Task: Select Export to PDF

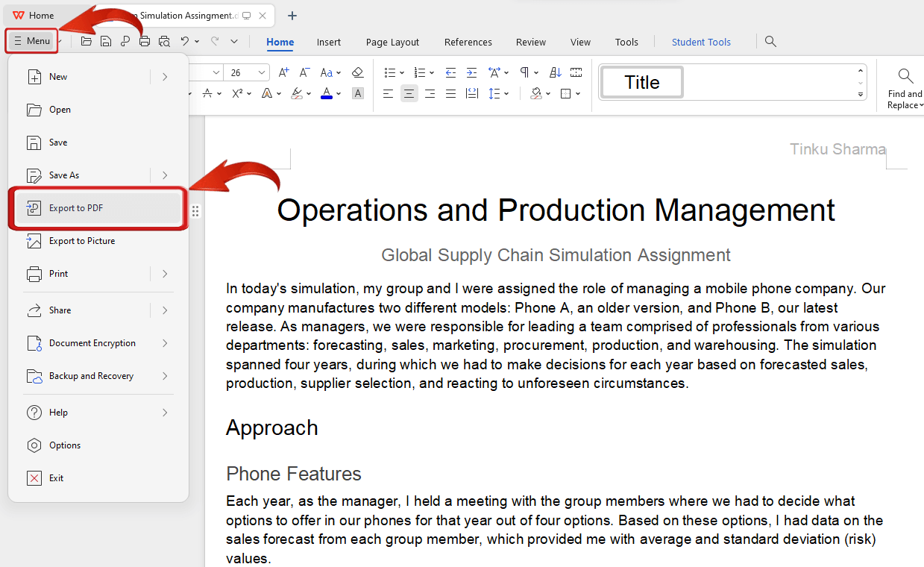Action: tap(98, 208)
